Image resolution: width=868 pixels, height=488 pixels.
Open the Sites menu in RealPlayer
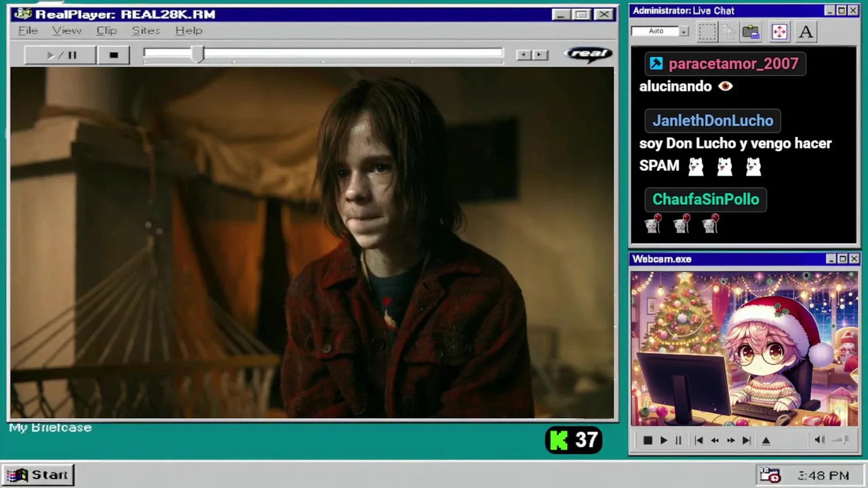pos(146,30)
